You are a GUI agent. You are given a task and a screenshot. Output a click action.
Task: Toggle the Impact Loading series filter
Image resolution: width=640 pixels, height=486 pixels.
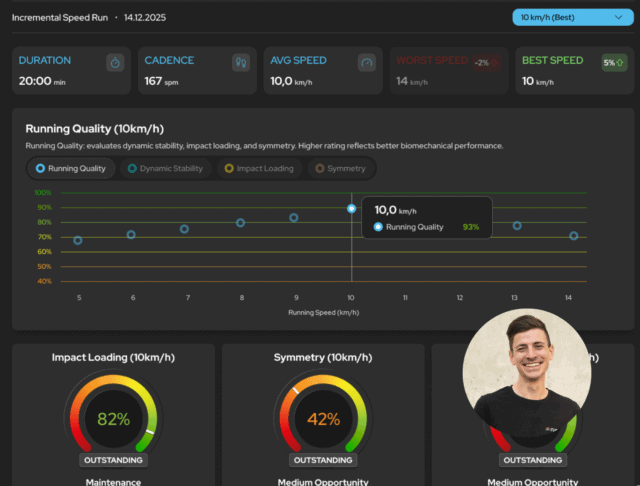click(260, 169)
